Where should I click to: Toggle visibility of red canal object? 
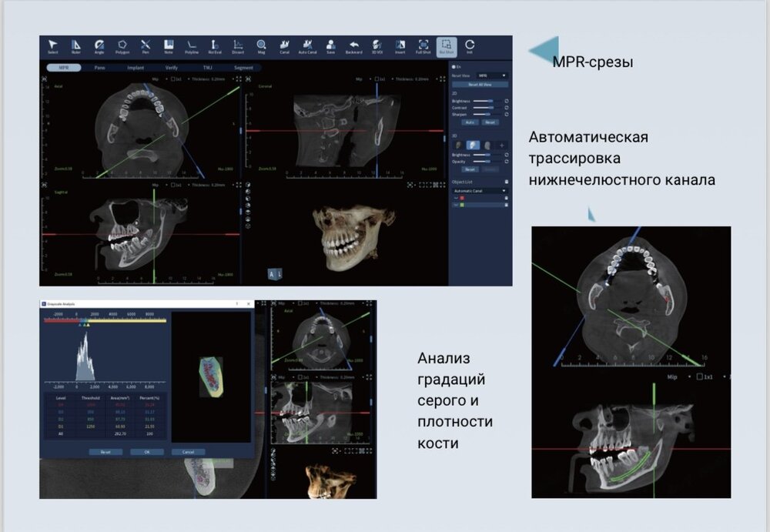pos(455,198)
